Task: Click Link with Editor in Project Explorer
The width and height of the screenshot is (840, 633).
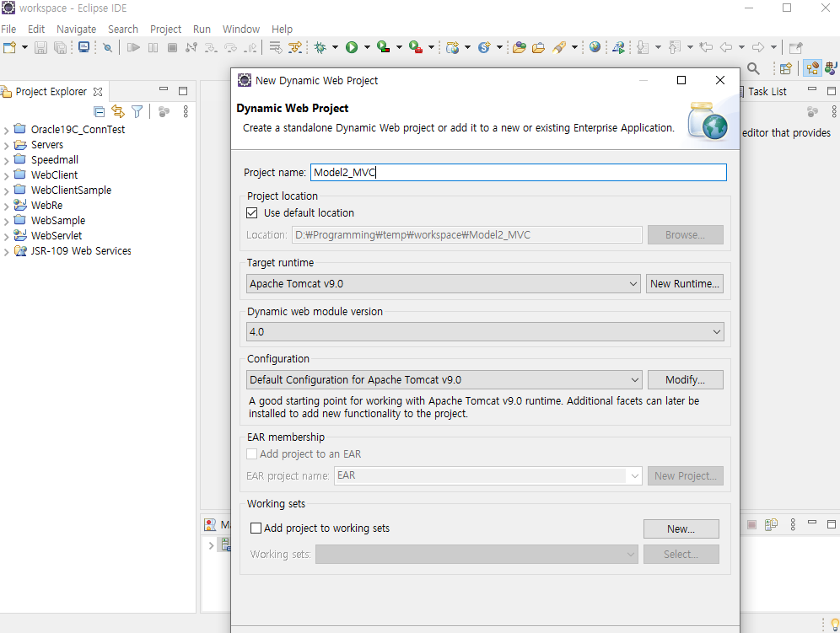Action: coord(118,111)
